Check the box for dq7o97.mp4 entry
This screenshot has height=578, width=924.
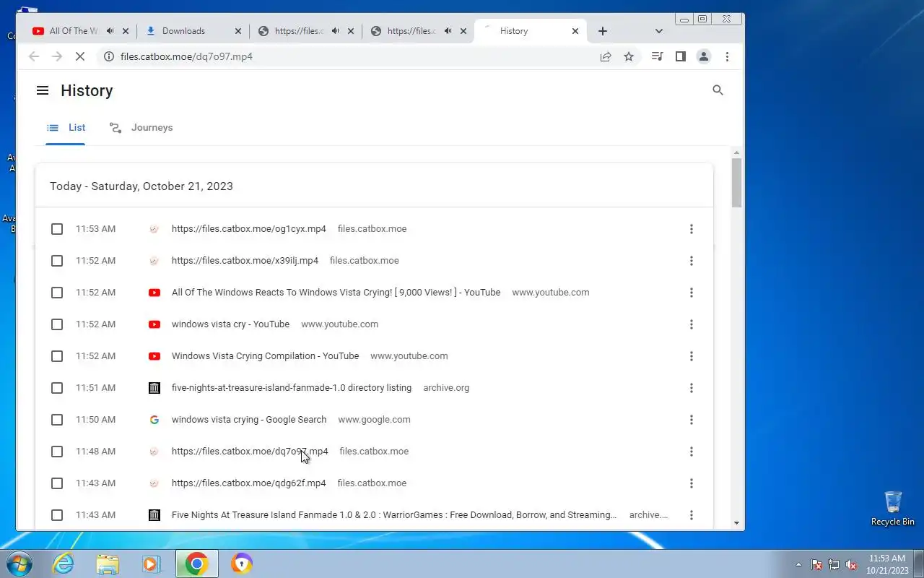(x=57, y=452)
